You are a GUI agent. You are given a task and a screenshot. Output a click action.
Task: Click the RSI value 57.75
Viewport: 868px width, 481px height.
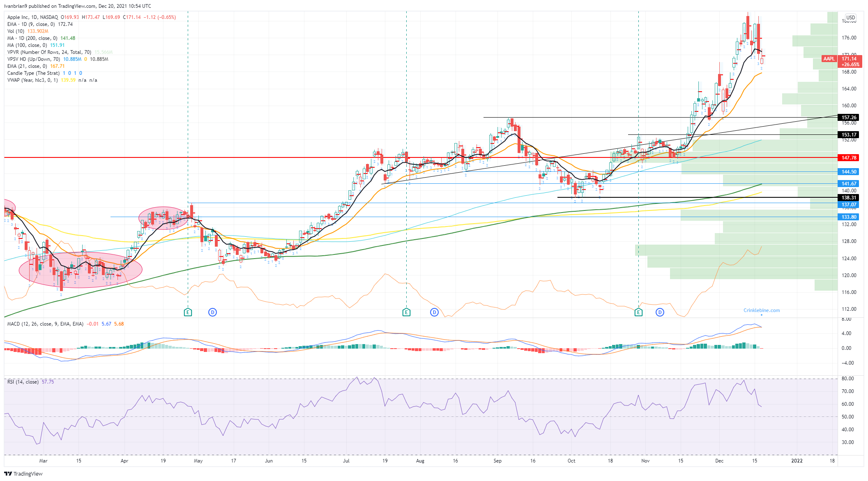tap(48, 382)
